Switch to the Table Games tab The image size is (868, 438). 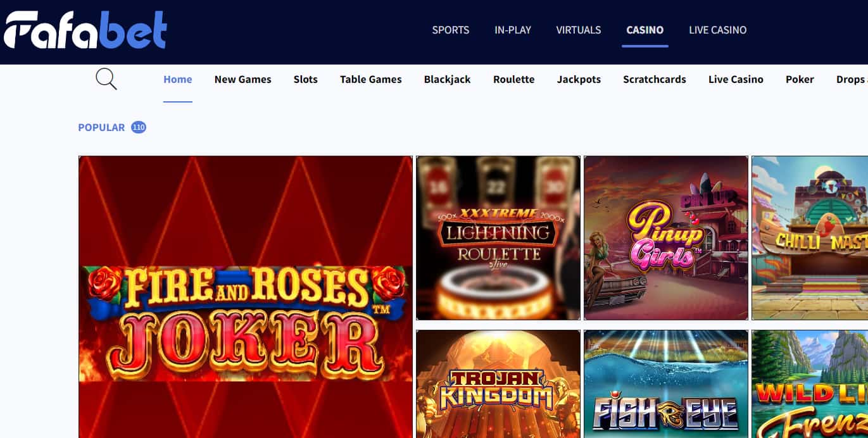pyautogui.click(x=370, y=79)
